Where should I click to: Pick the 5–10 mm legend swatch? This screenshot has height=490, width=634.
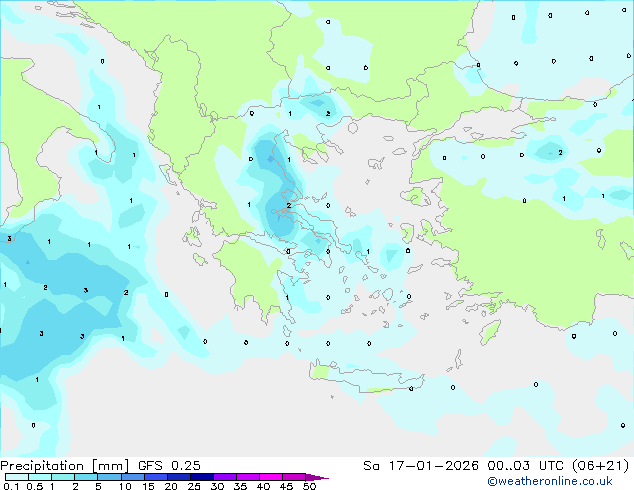[x=109, y=477]
